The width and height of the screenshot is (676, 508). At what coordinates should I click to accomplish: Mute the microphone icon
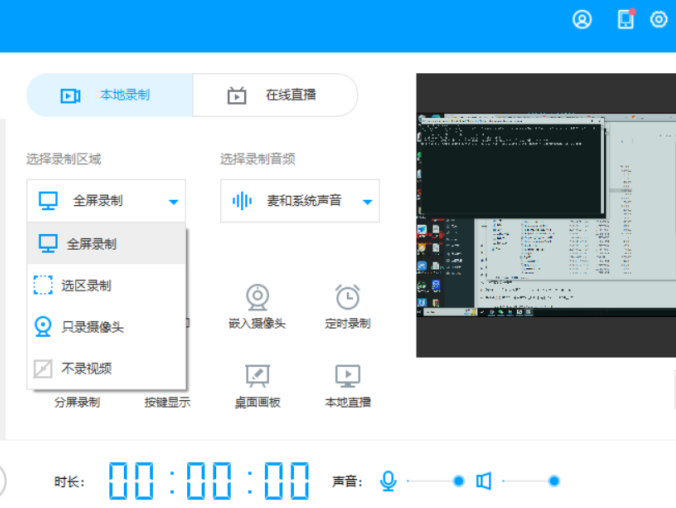click(x=388, y=481)
